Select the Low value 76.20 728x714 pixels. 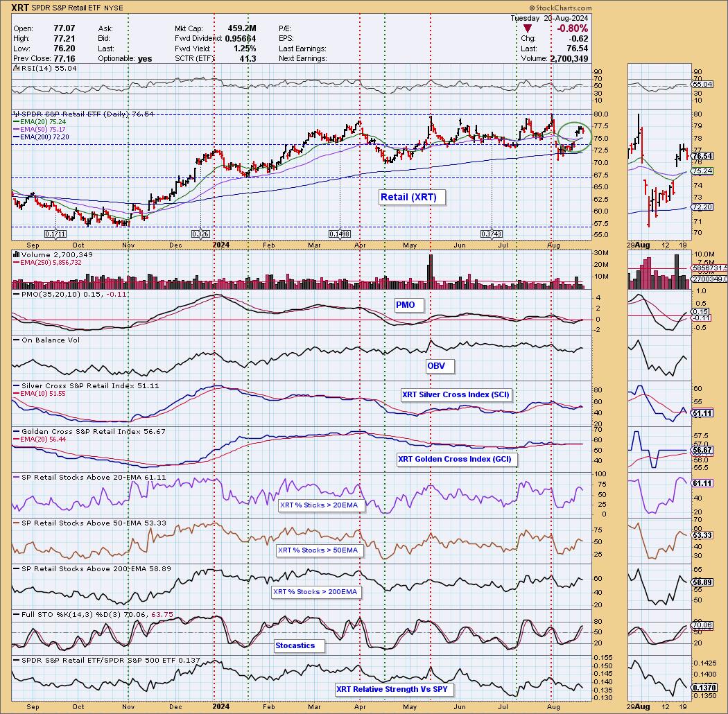click(x=64, y=49)
